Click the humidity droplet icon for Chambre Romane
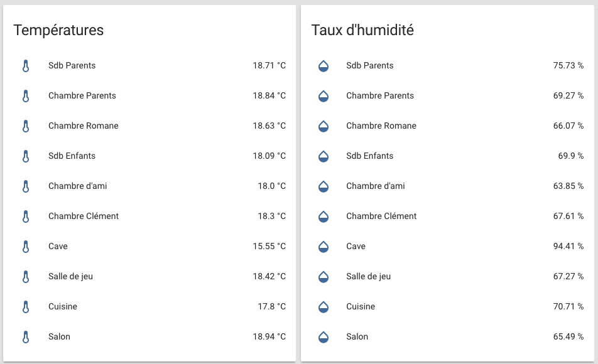This screenshot has height=364, width=598. [323, 126]
